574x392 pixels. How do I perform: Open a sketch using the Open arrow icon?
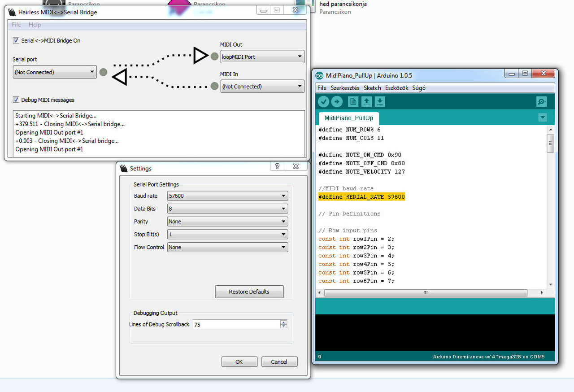coord(366,102)
